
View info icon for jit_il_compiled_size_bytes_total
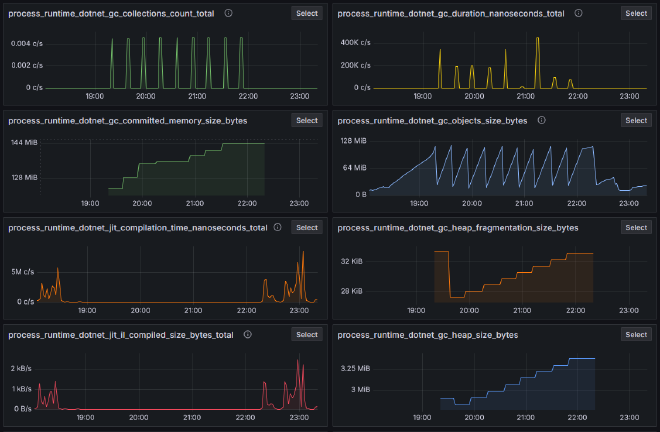247,335
